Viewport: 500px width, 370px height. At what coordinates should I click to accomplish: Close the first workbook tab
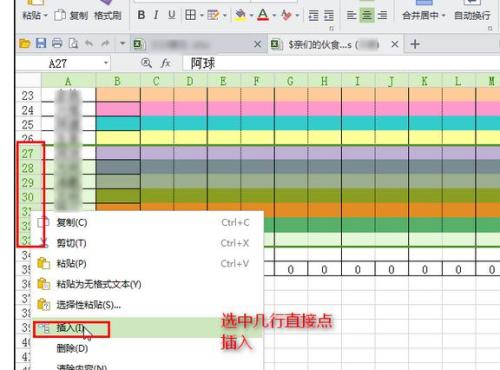tap(257, 44)
